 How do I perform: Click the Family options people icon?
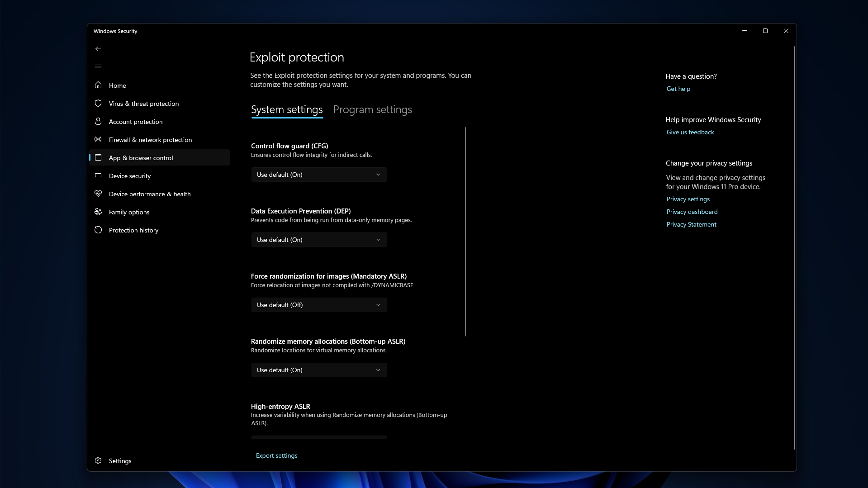[x=98, y=212]
